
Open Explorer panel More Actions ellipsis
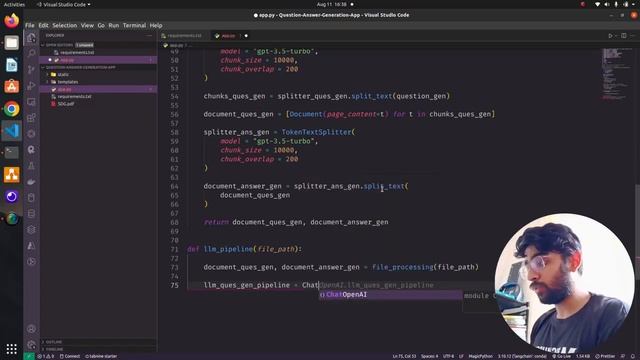(149, 36)
